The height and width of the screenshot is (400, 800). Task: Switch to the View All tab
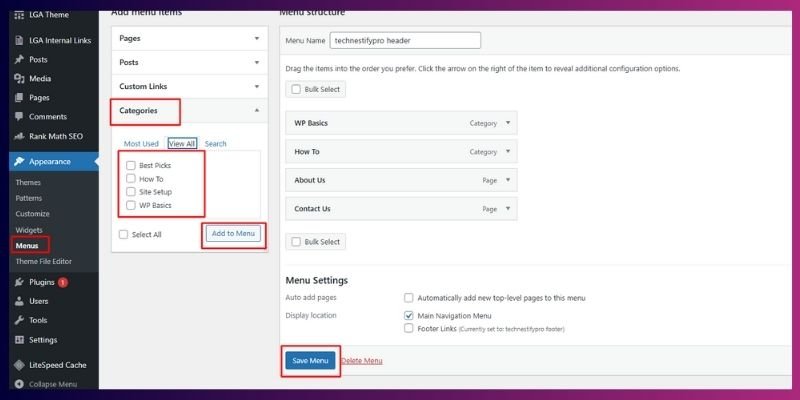click(x=182, y=144)
